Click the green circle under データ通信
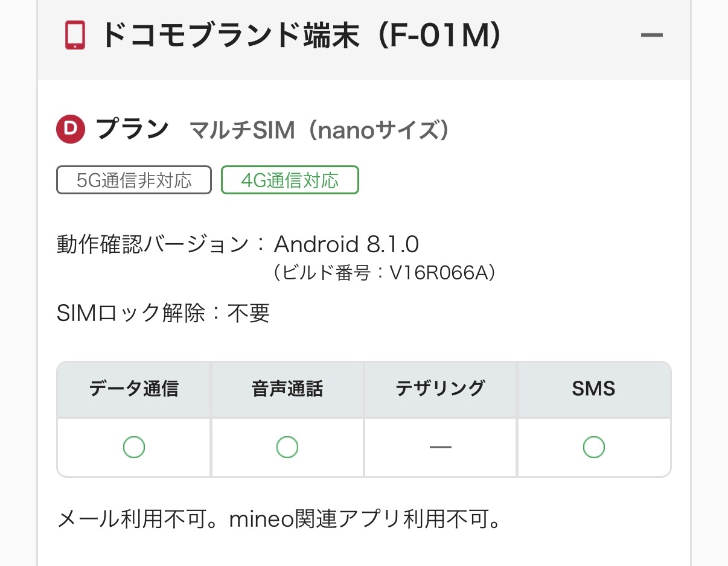Screen dimensions: 728x566 [x=134, y=447]
